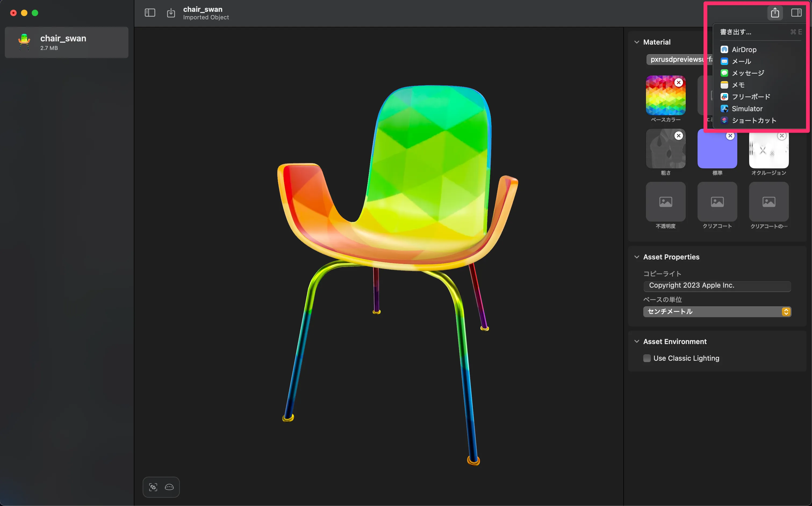Remove the base color texture
The width and height of the screenshot is (812, 506).
tap(678, 83)
